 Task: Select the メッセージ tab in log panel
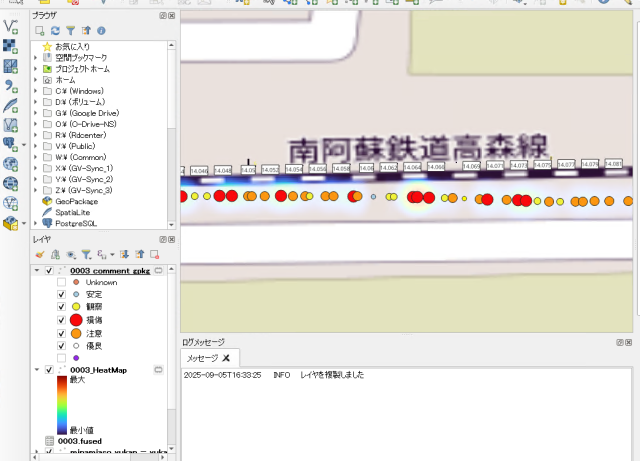(201, 357)
